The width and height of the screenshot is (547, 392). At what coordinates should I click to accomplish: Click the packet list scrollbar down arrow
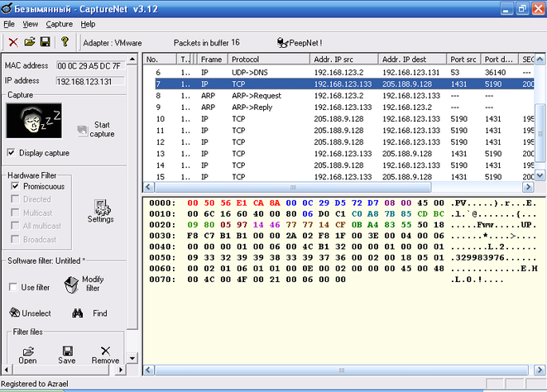pyautogui.click(x=541, y=176)
